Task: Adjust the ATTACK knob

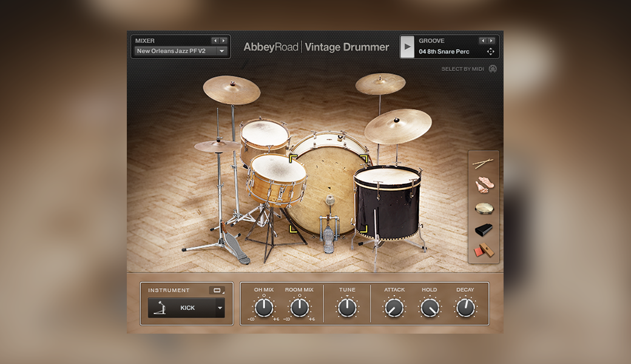Action: [x=394, y=308]
